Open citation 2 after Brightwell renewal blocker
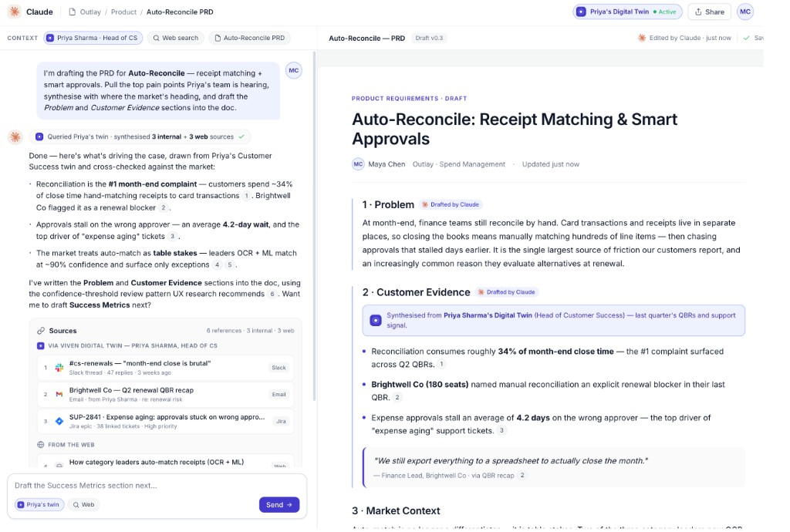The height and width of the screenshot is (532, 790). pos(164,208)
